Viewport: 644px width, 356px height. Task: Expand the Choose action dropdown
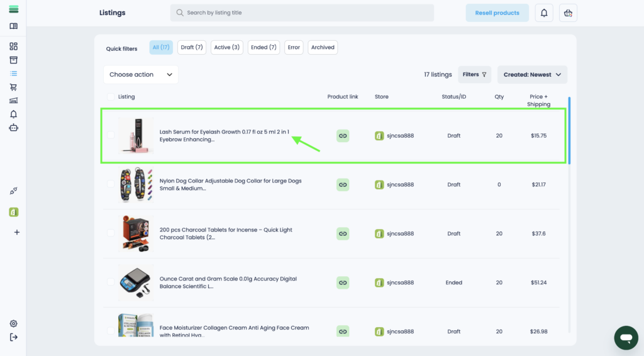pos(141,74)
